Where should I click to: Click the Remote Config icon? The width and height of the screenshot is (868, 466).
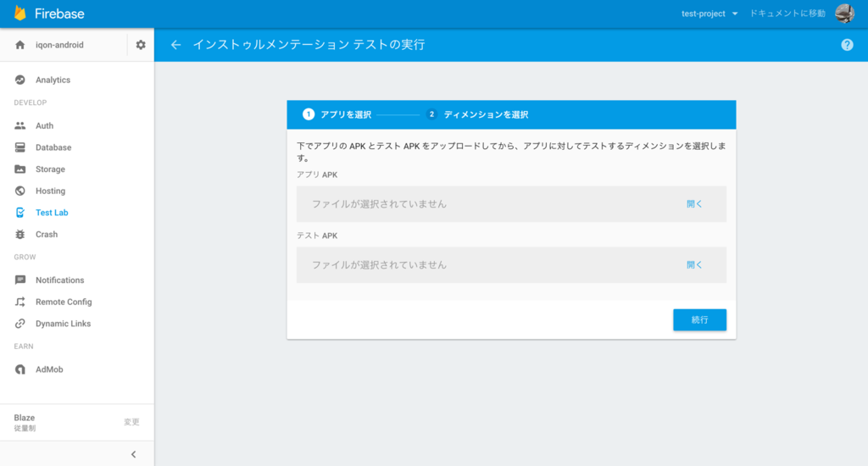tap(20, 302)
